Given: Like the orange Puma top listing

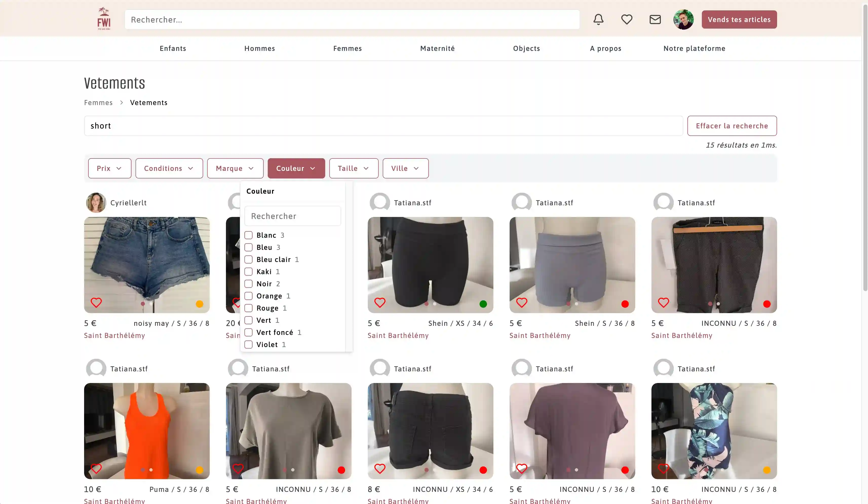Looking at the screenshot, I should pyautogui.click(x=96, y=469).
